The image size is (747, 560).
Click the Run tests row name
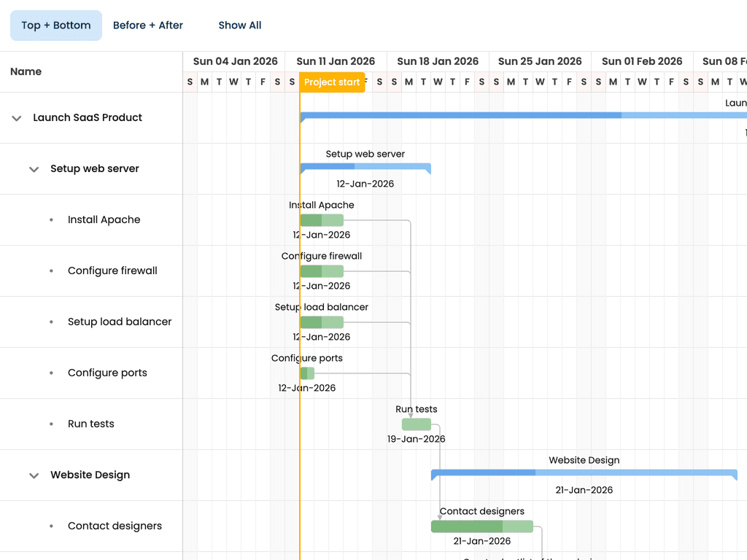coord(91,424)
